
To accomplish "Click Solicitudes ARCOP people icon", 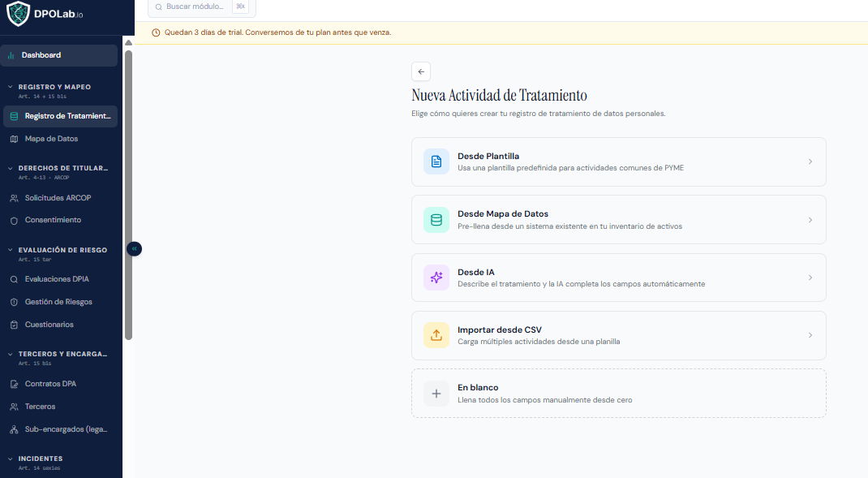I will (x=14, y=198).
